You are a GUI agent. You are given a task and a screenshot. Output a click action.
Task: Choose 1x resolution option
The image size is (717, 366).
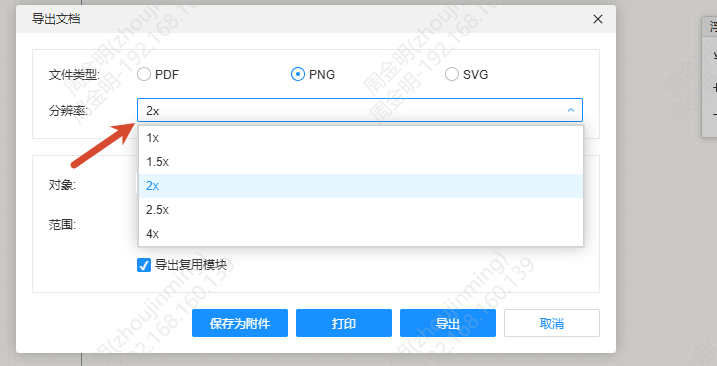[361, 138]
